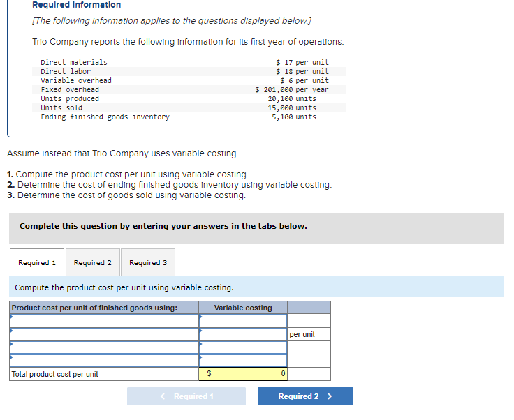This screenshot has width=514, height=420.
Task: Open first row cost item dropdown
Action: click(104, 320)
